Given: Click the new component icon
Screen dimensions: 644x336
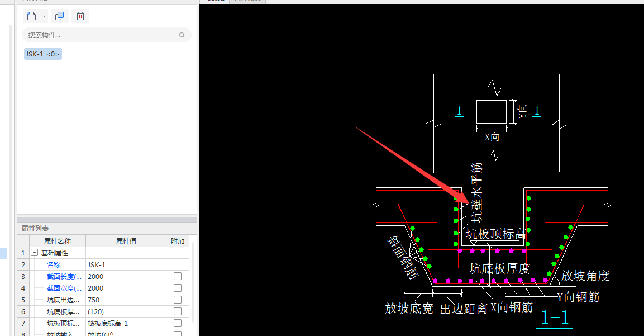Looking at the screenshot, I should (x=31, y=16).
